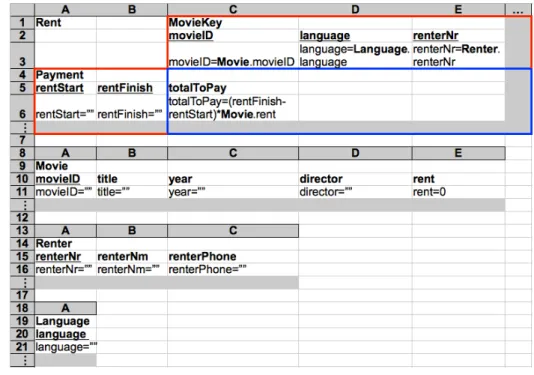Select row header 4
This screenshot has height=375, width=534.
click(x=22, y=75)
